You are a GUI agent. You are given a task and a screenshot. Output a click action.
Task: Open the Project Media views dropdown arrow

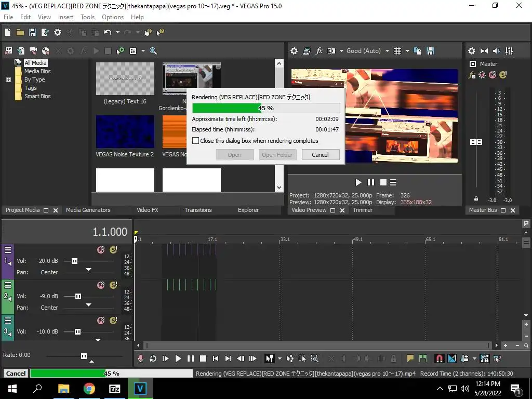click(143, 51)
